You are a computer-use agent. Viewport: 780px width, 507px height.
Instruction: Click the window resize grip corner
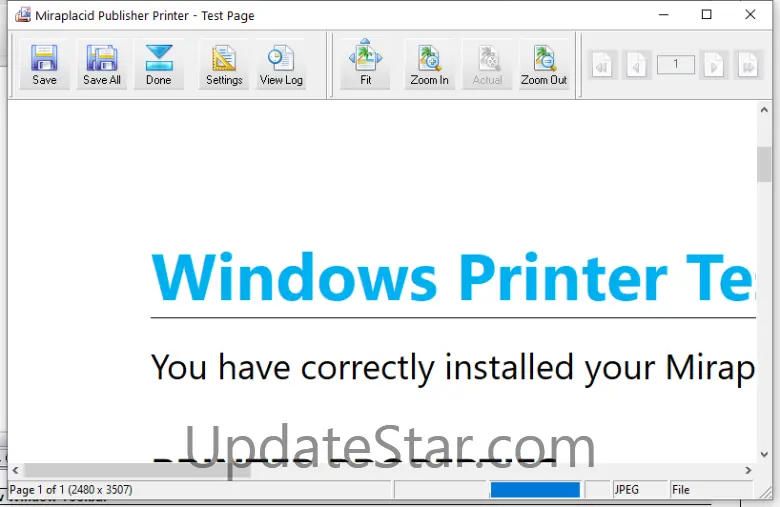[x=766, y=492]
